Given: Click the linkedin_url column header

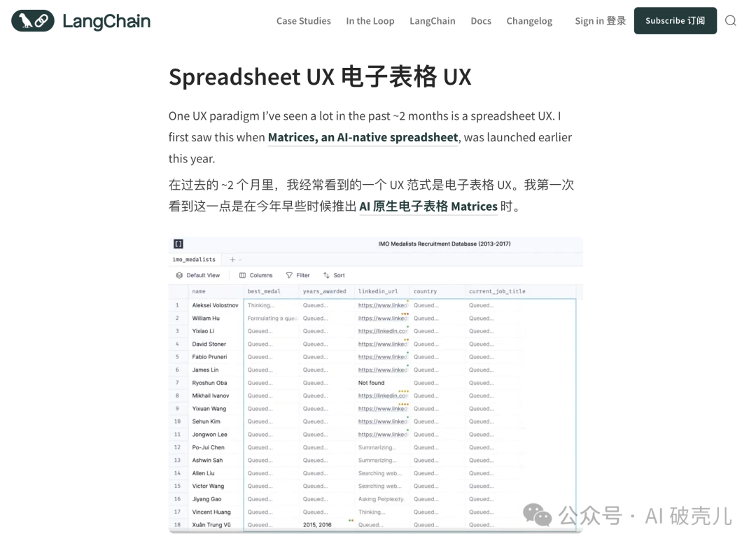Looking at the screenshot, I should (x=377, y=291).
